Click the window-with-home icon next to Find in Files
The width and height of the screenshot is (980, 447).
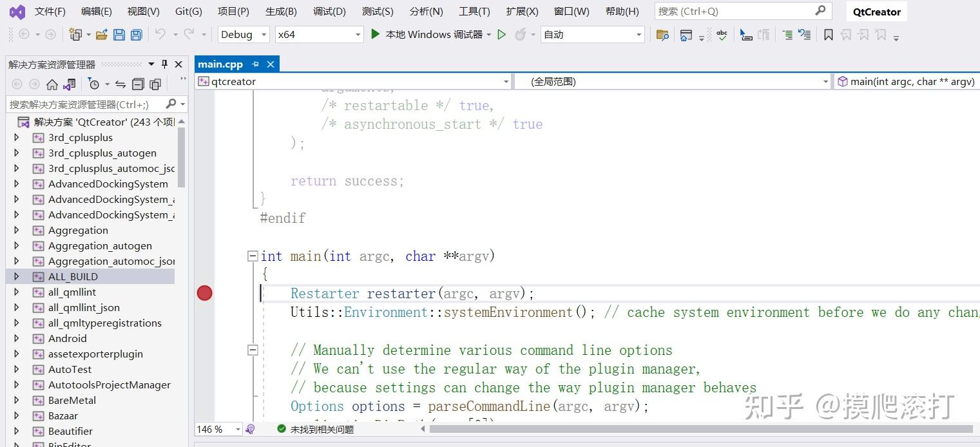point(686,35)
